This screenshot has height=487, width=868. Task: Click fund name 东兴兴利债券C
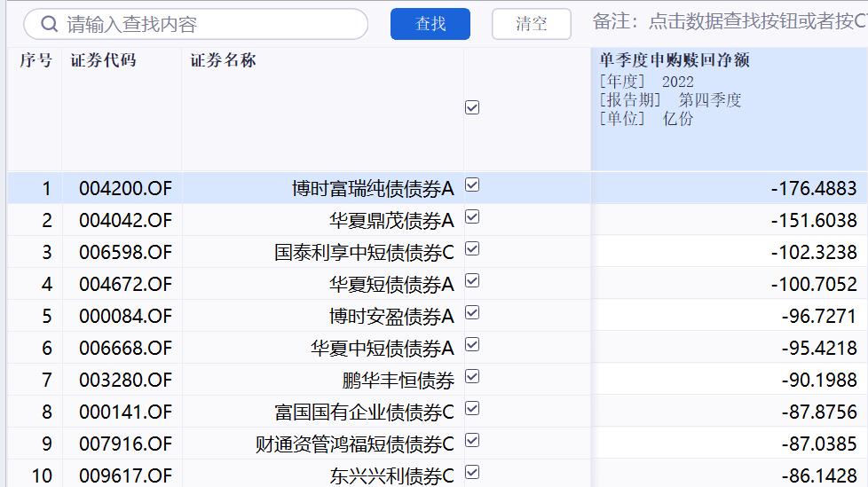tap(392, 476)
